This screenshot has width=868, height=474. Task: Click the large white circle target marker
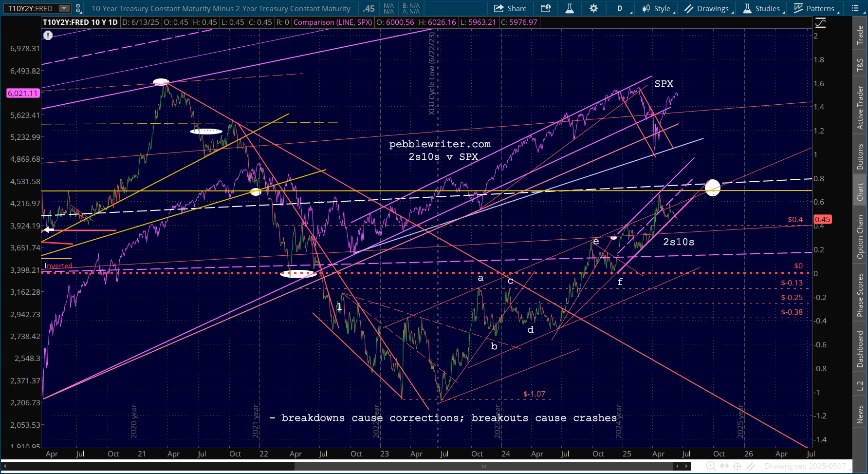(x=712, y=188)
